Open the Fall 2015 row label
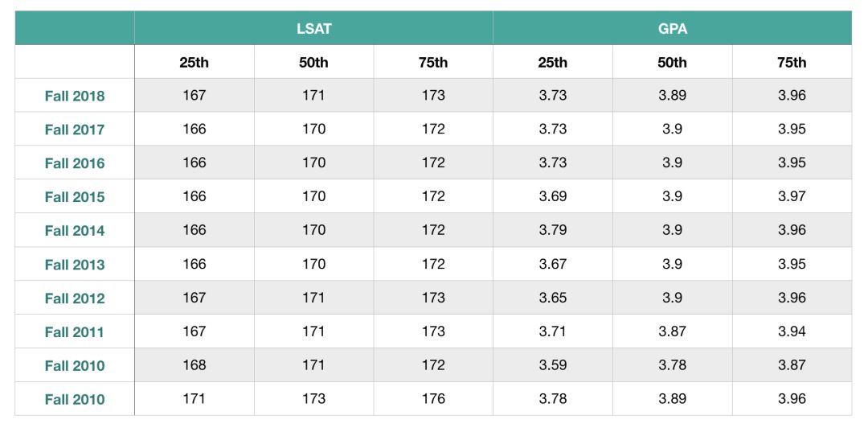This screenshot has width=868, height=428. click(x=75, y=197)
